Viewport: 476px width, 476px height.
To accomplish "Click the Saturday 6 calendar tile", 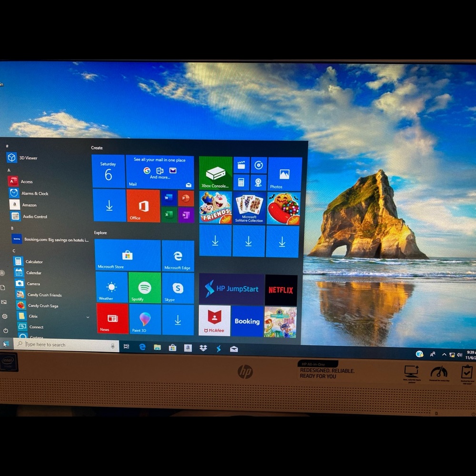I will [x=108, y=171].
